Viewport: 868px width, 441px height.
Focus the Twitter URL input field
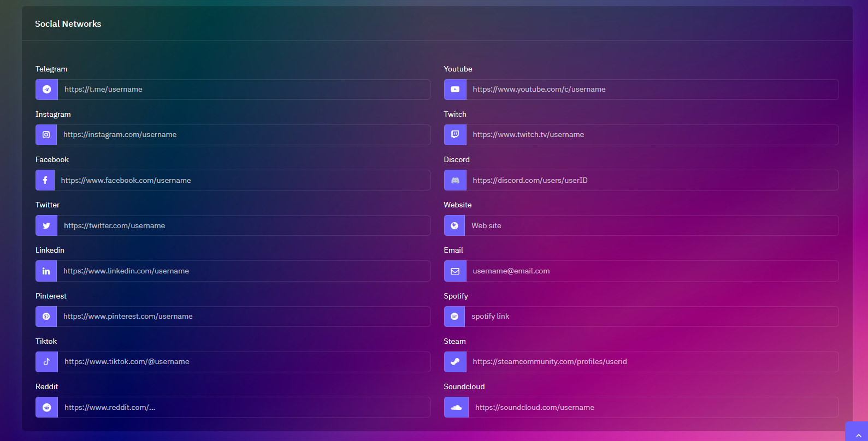pyautogui.click(x=244, y=225)
